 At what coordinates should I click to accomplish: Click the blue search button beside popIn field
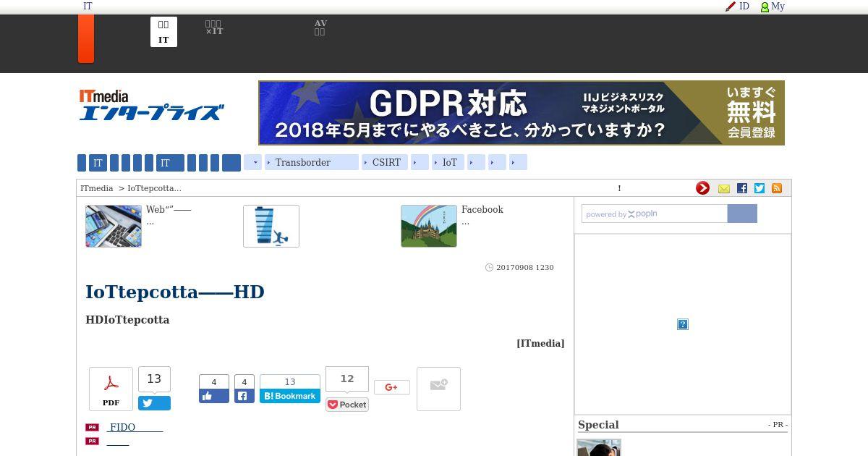742,214
